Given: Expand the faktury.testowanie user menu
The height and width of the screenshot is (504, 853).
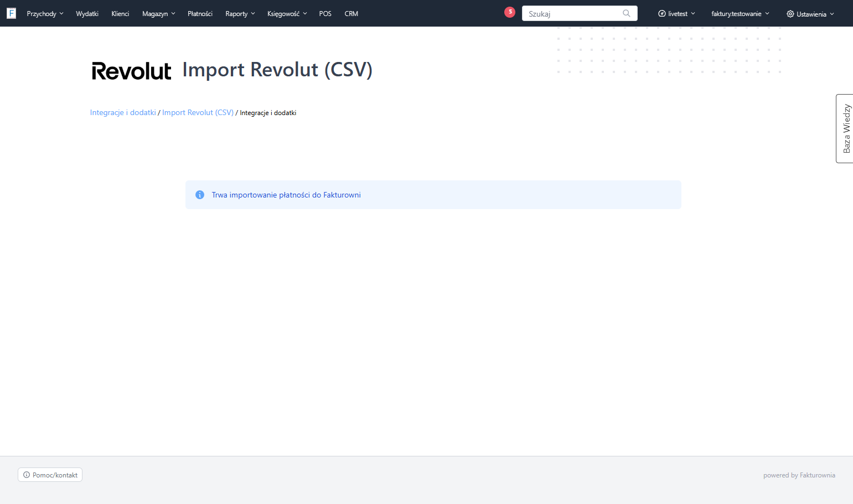Looking at the screenshot, I should click(740, 14).
